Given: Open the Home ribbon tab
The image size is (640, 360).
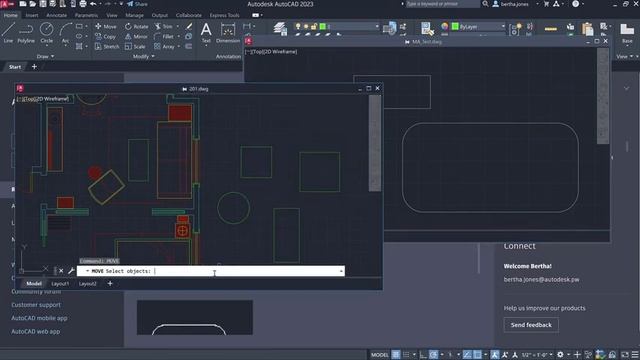Looking at the screenshot, I should [x=11, y=15].
